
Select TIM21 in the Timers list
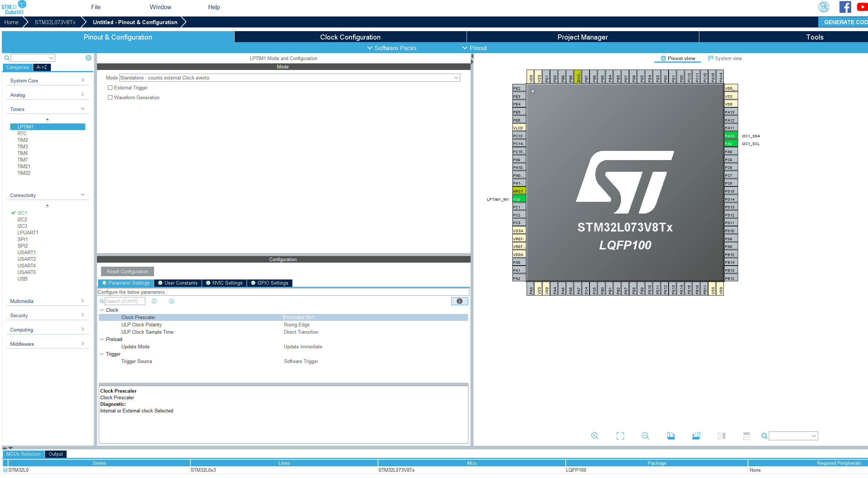coord(24,166)
